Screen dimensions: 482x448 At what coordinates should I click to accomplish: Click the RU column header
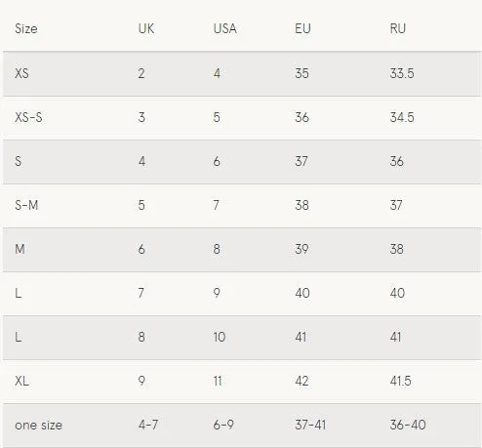(398, 28)
